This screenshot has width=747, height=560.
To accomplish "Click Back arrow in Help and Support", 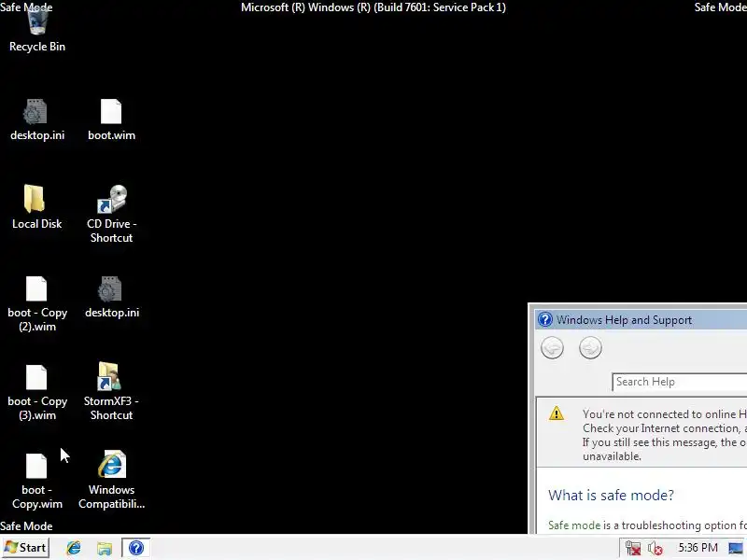I will (x=552, y=347).
